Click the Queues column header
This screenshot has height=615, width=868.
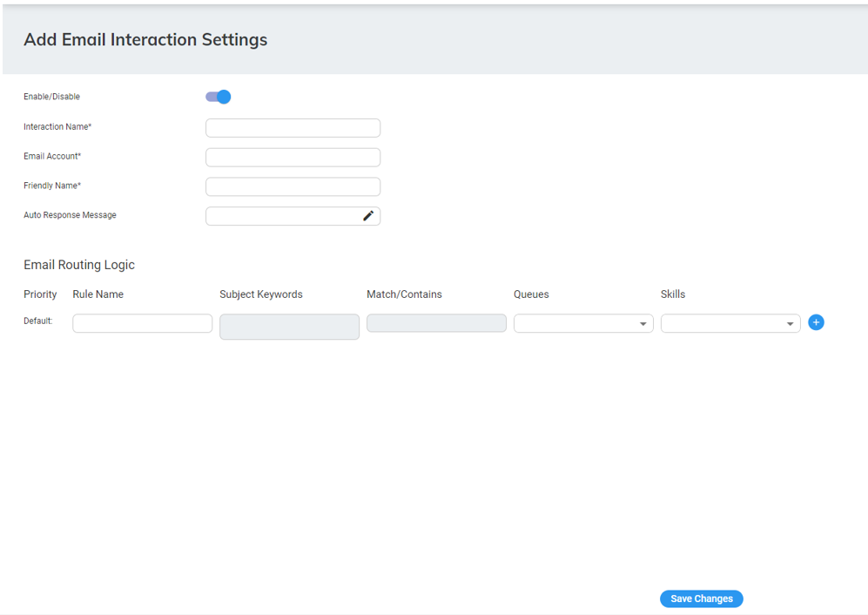(x=531, y=294)
